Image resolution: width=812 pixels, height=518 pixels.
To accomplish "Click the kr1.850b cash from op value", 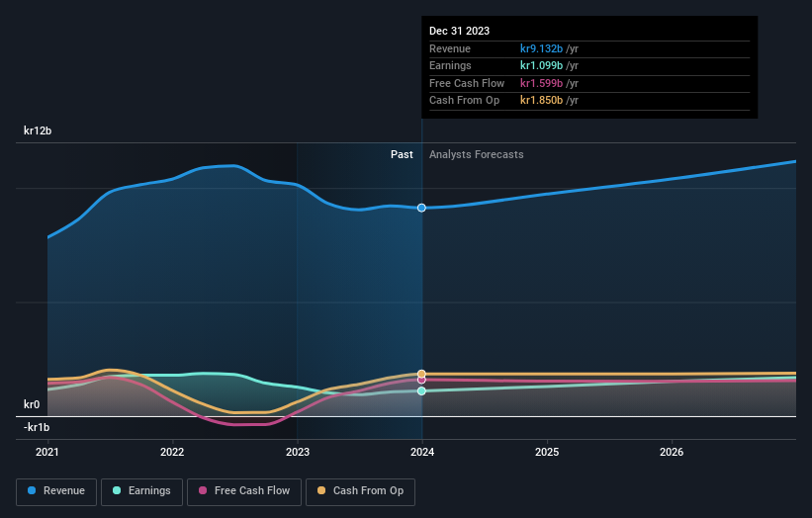I will point(541,101).
